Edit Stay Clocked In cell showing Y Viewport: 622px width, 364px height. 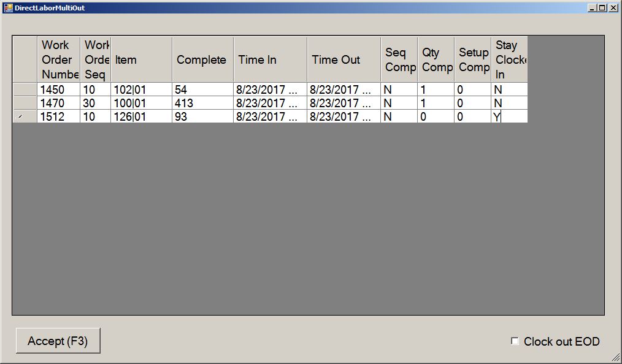coord(509,116)
